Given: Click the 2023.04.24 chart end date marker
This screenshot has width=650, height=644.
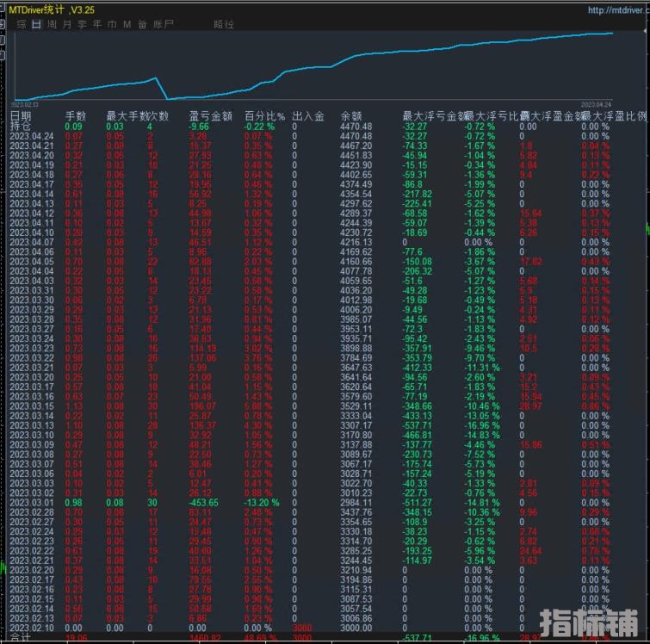Looking at the screenshot, I should coord(596,105).
